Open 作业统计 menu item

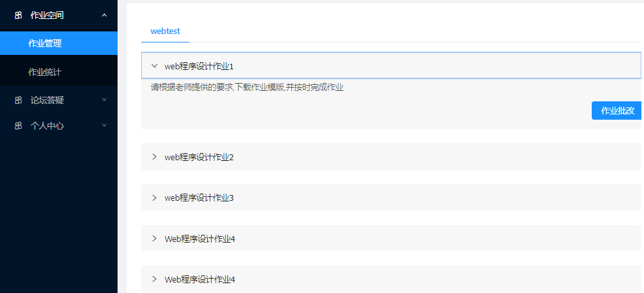[x=59, y=72]
